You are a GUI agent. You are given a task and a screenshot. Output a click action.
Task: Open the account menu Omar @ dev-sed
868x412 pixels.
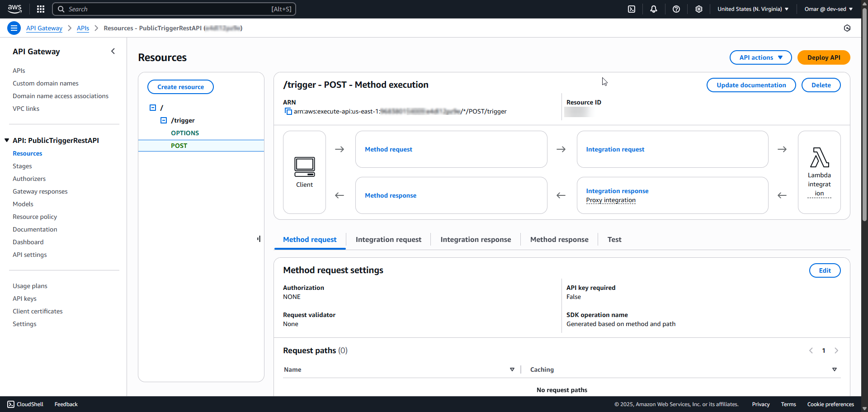[829, 9]
